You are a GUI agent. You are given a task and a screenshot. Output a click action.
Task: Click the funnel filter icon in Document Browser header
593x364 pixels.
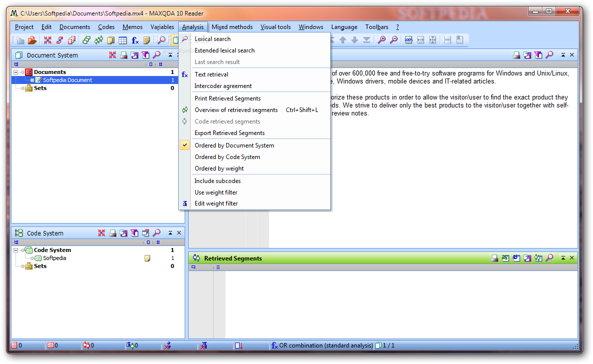(538, 55)
